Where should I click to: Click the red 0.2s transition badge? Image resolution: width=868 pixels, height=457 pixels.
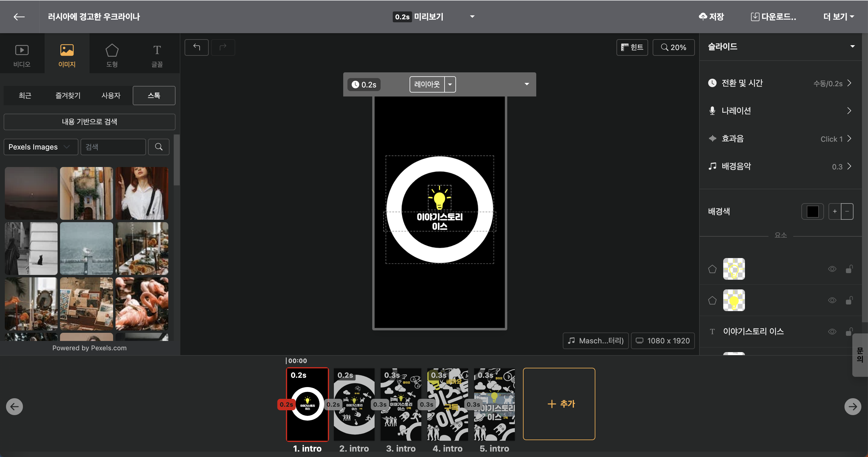(x=286, y=405)
